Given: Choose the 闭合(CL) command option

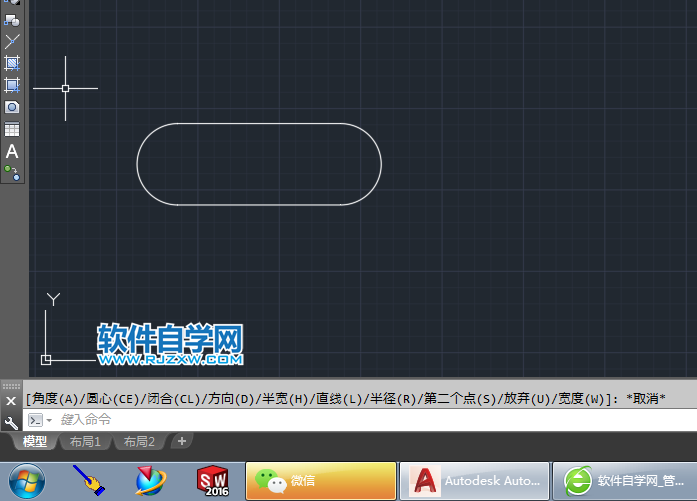Looking at the screenshot, I should tap(174, 399).
